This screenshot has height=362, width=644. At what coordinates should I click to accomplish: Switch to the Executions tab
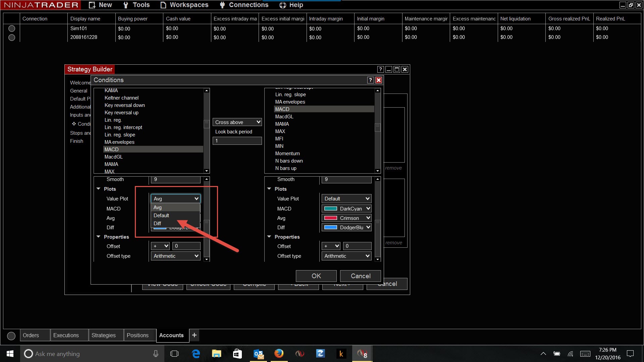coord(66,335)
